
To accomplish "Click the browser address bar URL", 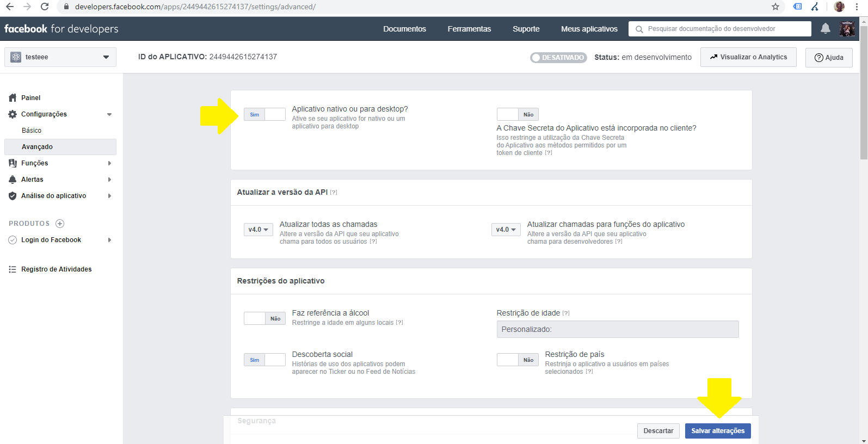I will (195, 7).
